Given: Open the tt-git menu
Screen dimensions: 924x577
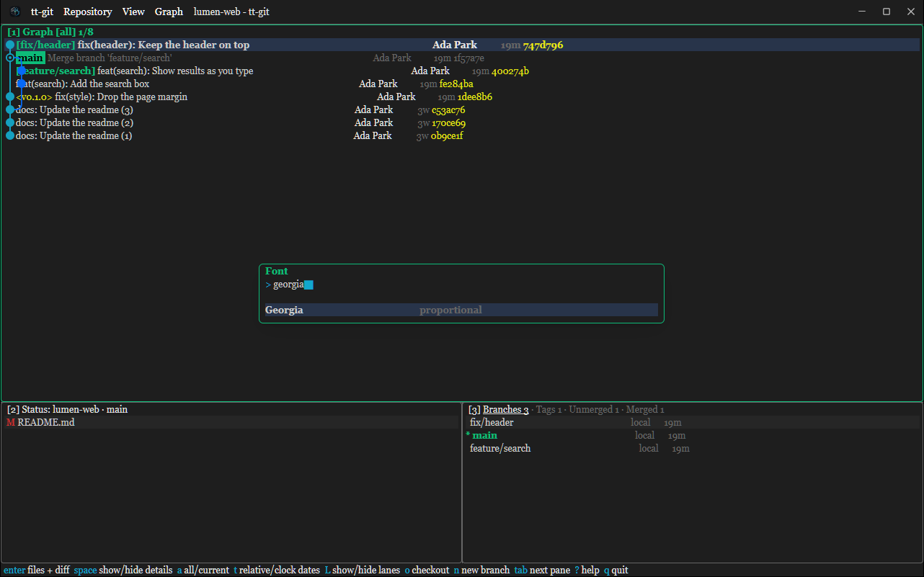Looking at the screenshot, I should 42,12.
